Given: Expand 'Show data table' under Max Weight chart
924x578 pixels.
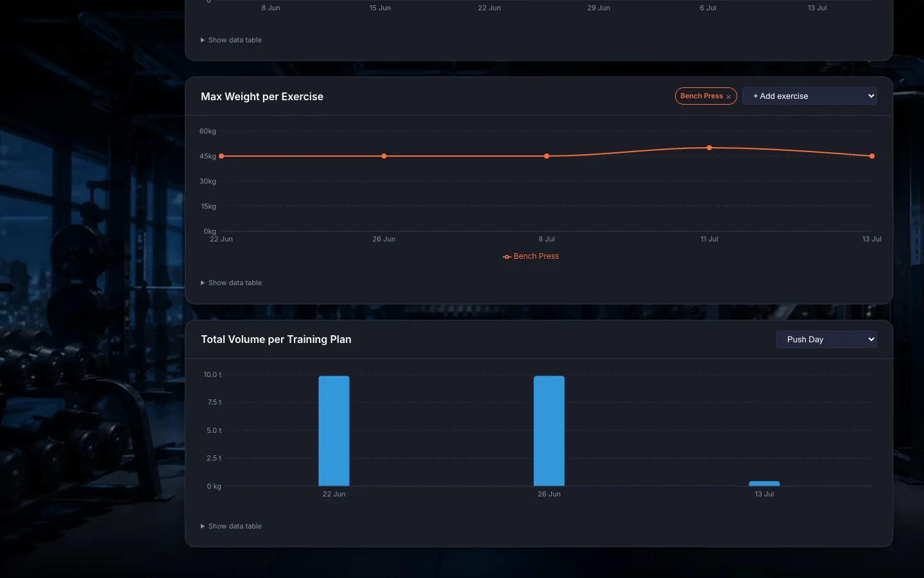Looking at the screenshot, I should pos(231,283).
